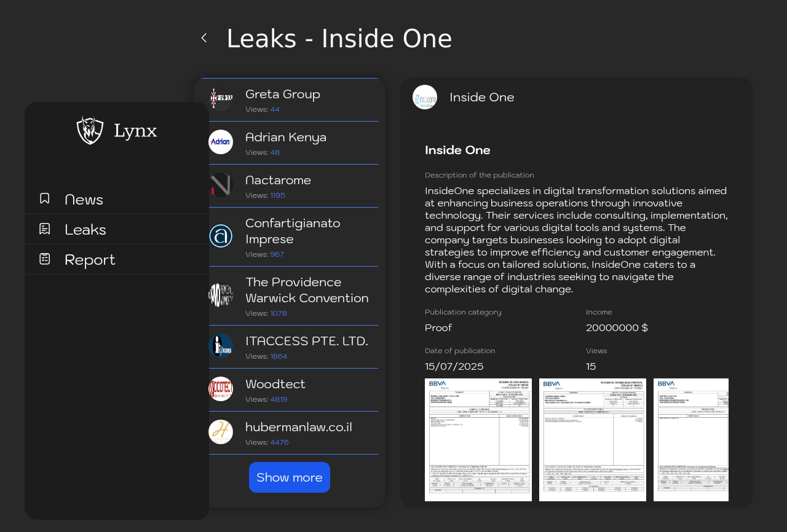
Task: Click the Providence Warwick Convention logo
Action: point(221,295)
